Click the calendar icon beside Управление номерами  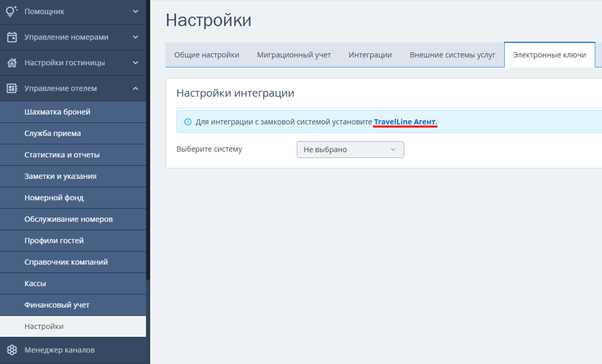(x=12, y=37)
